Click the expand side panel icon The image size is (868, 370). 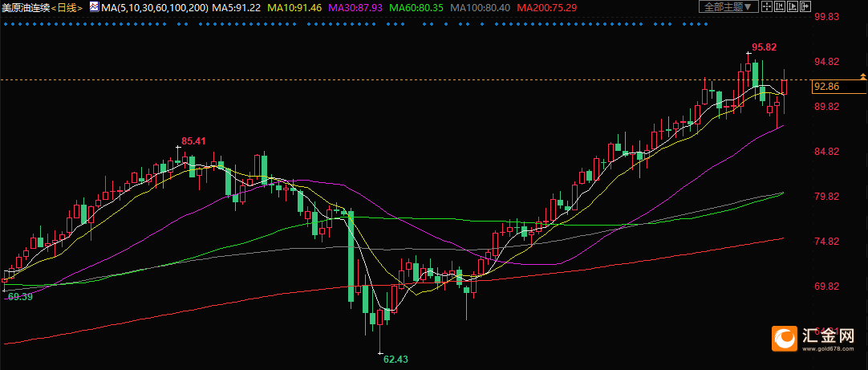[805, 6]
